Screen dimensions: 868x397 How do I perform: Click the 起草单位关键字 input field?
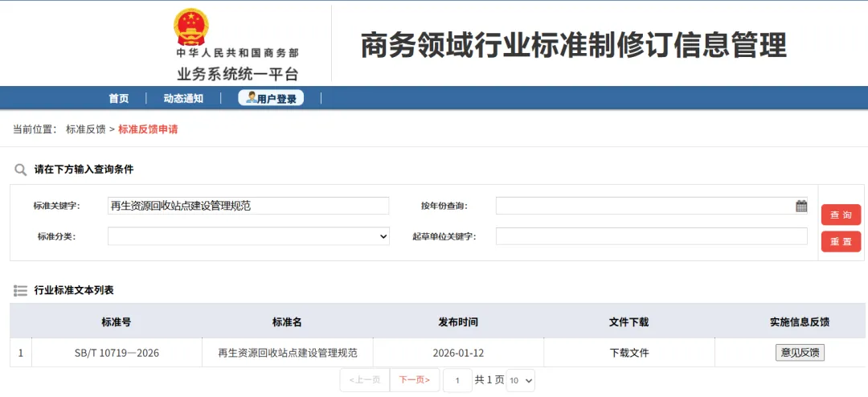(651, 236)
